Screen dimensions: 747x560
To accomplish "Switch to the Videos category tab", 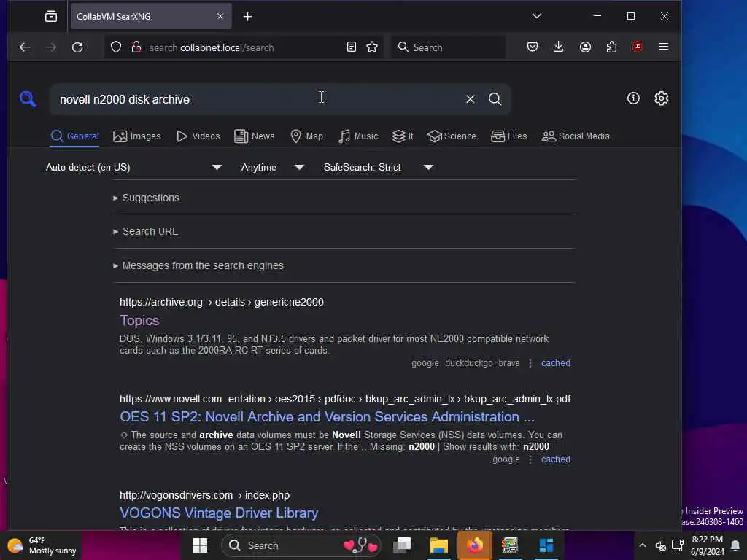I will click(x=198, y=136).
